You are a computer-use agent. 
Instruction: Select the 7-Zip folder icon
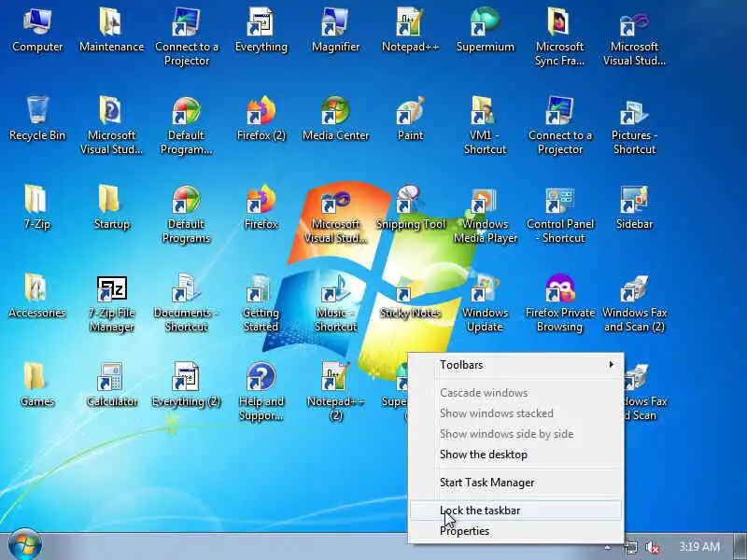pyautogui.click(x=37, y=207)
